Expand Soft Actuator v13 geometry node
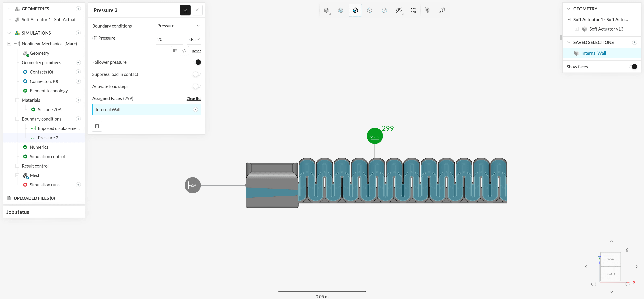The image size is (644, 299). tap(577, 29)
